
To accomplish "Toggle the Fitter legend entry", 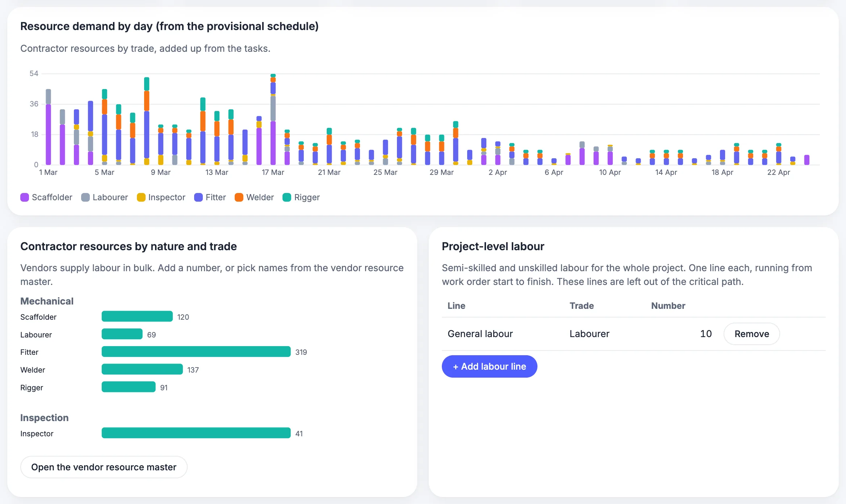I will pos(210,197).
